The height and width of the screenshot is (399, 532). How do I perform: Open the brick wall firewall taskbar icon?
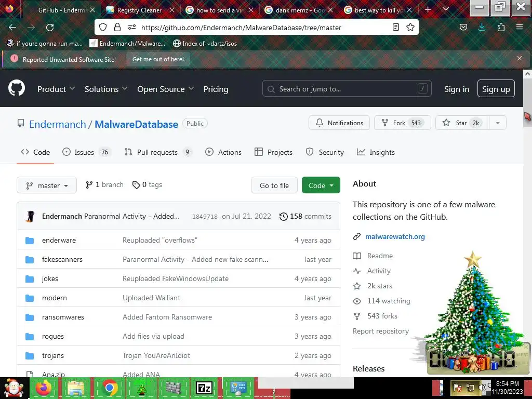172,388
